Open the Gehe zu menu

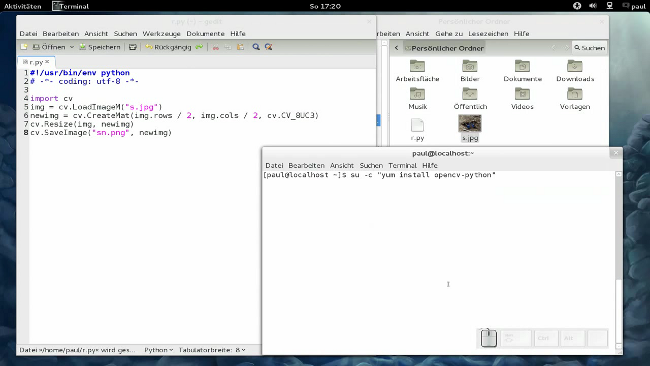click(x=449, y=34)
